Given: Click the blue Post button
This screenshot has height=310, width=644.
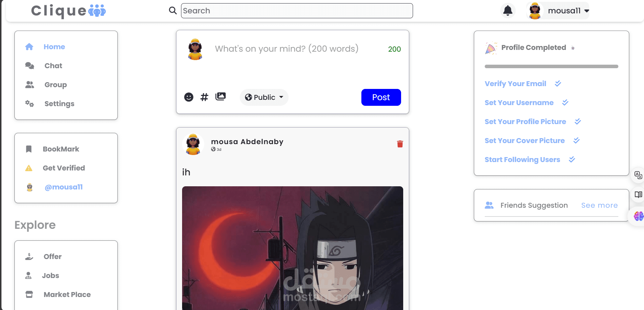Looking at the screenshot, I should pos(381,97).
